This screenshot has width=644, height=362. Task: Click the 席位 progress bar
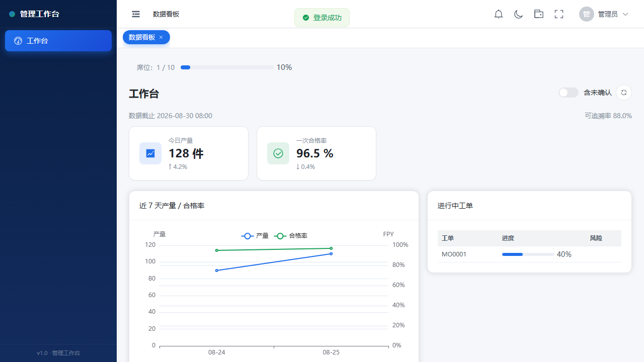(227, 67)
